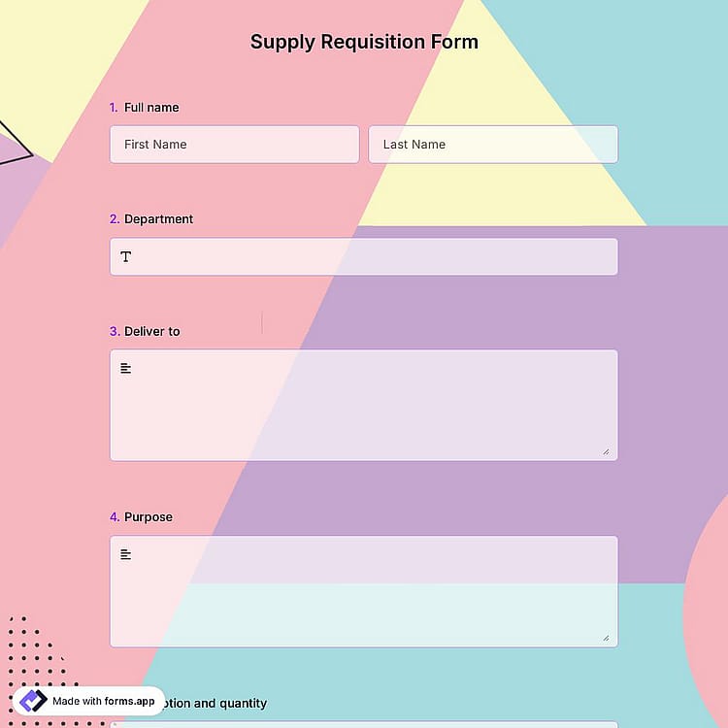Screen dimensions: 728x728
Task: Click the description and quantity question label
Action: (x=215, y=704)
